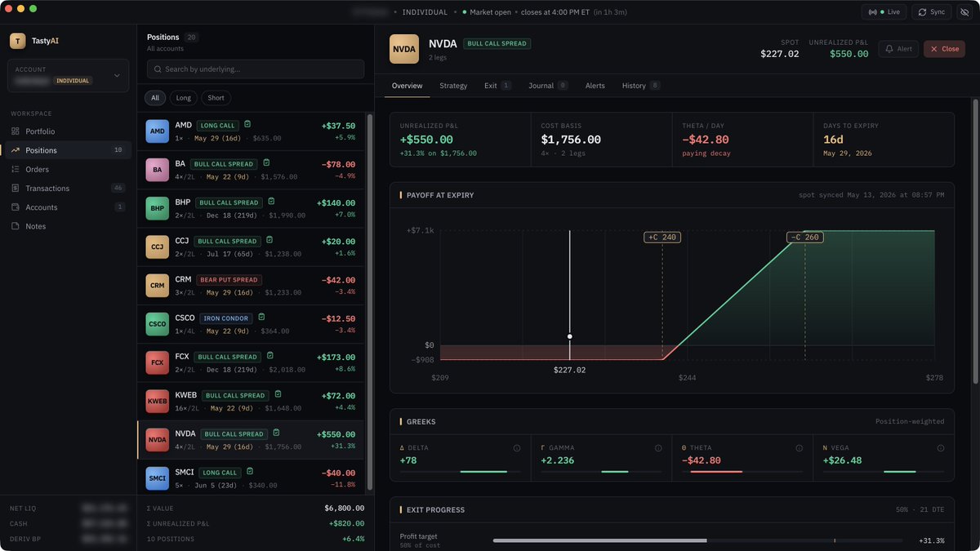Click the Profit target progress bar

point(697,540)
